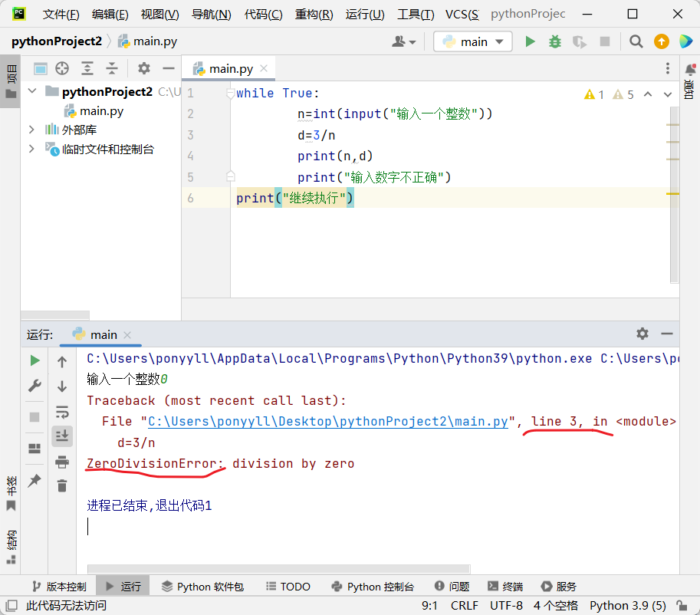Toggle soft-wrap in run console

tap(62, 411)
